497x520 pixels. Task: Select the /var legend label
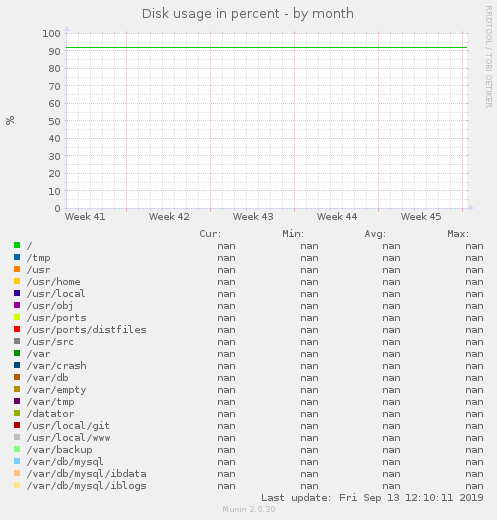click(38, 354)
